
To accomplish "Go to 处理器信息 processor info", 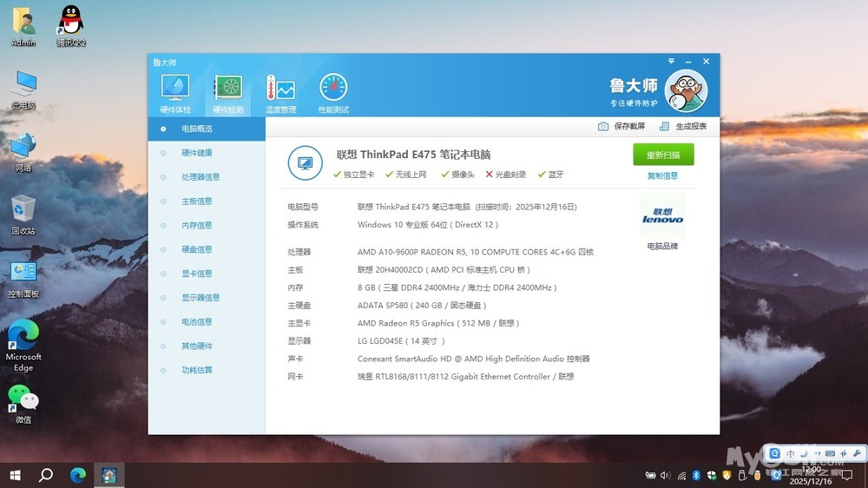I will pyautogui.click(x=200, y=177).
